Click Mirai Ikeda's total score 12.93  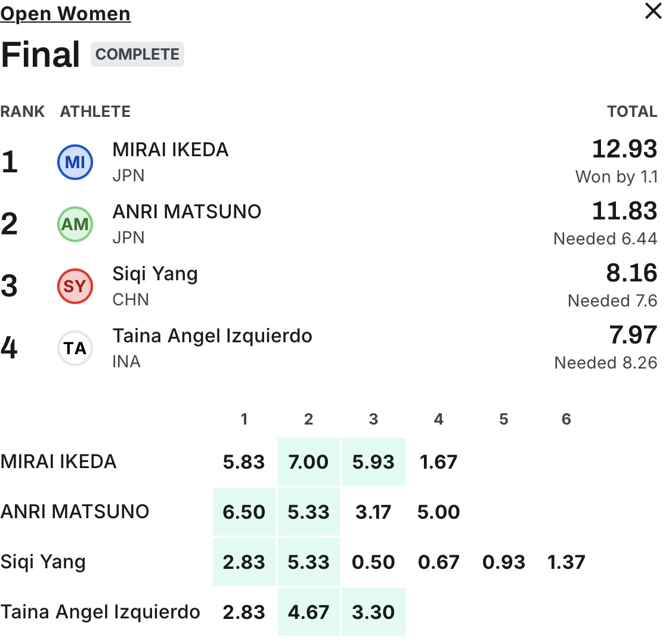tap(624, 149)
